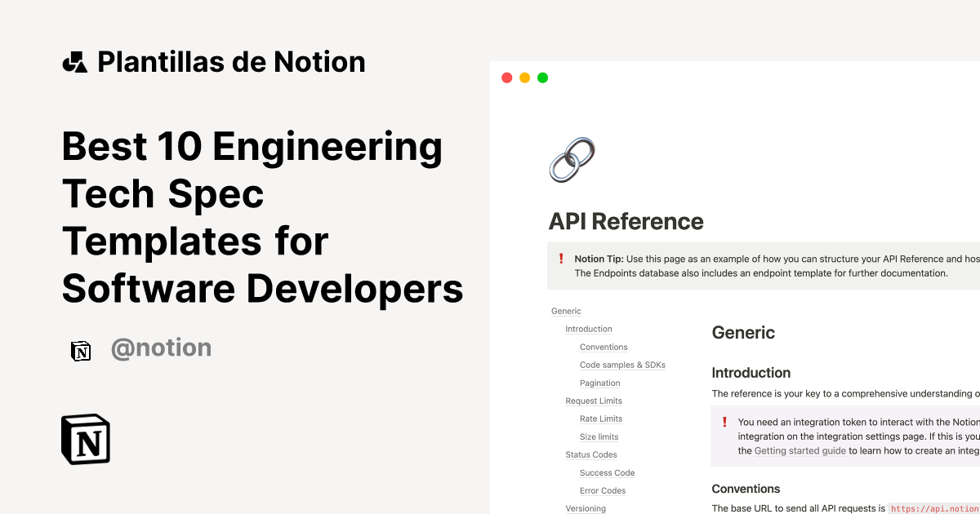Click the green traffic light dot on the browser mockup
The height and width of the screenshot is (514, 980).
542,78
